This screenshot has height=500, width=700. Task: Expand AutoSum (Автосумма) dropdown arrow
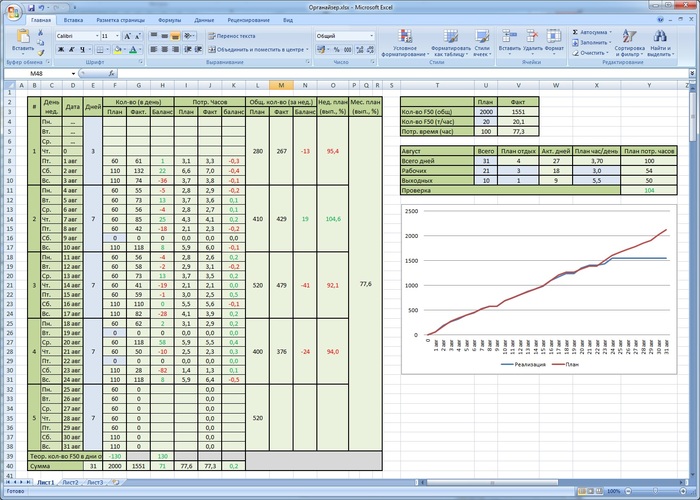[610, 33]
